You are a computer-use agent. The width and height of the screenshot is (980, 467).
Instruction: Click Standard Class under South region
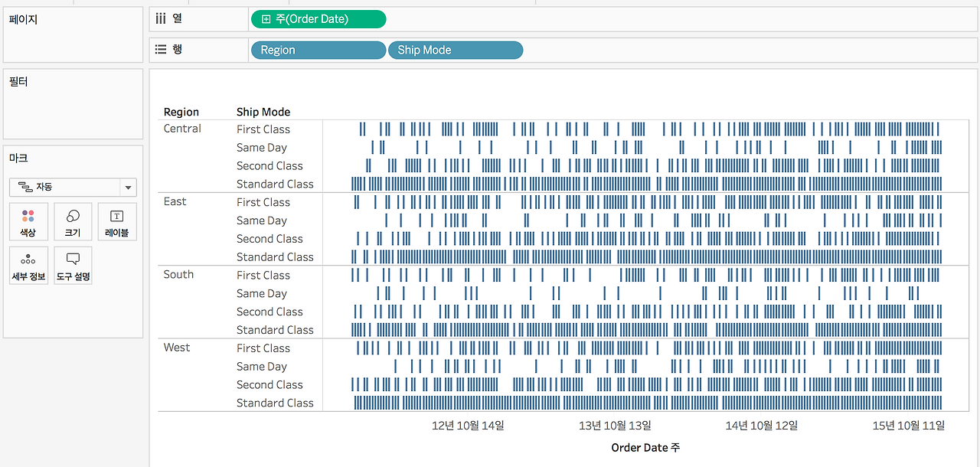[275, 330]
